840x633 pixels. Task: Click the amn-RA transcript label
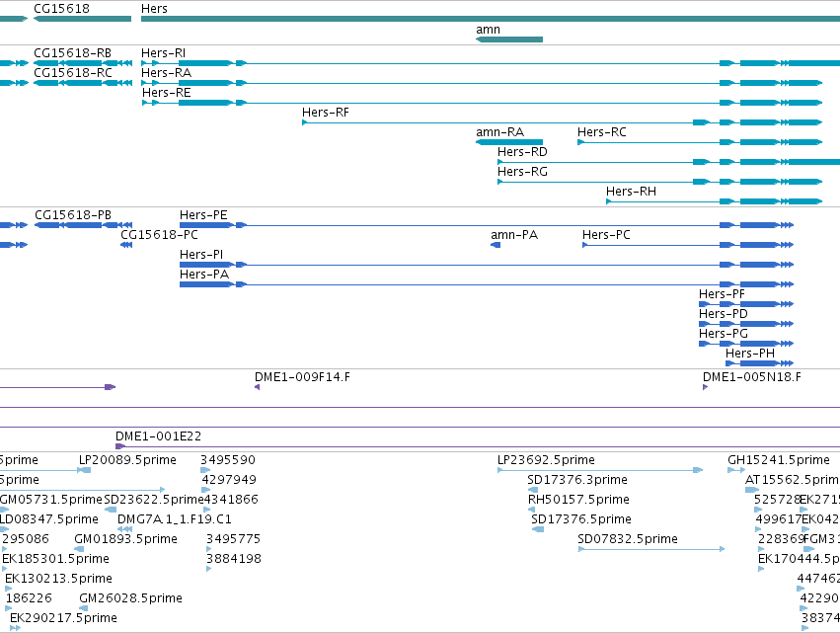point(499,132)
